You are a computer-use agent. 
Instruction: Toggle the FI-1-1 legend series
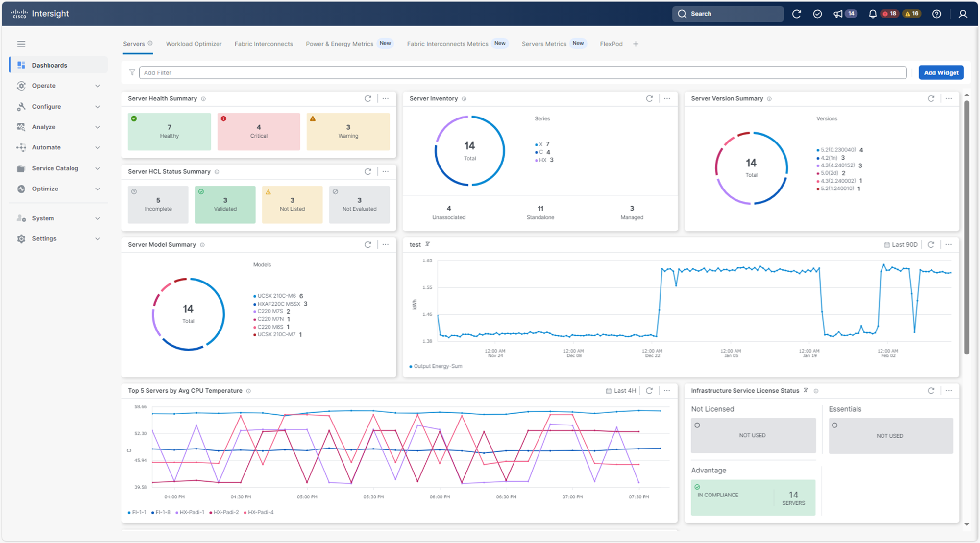click(137, 512)
